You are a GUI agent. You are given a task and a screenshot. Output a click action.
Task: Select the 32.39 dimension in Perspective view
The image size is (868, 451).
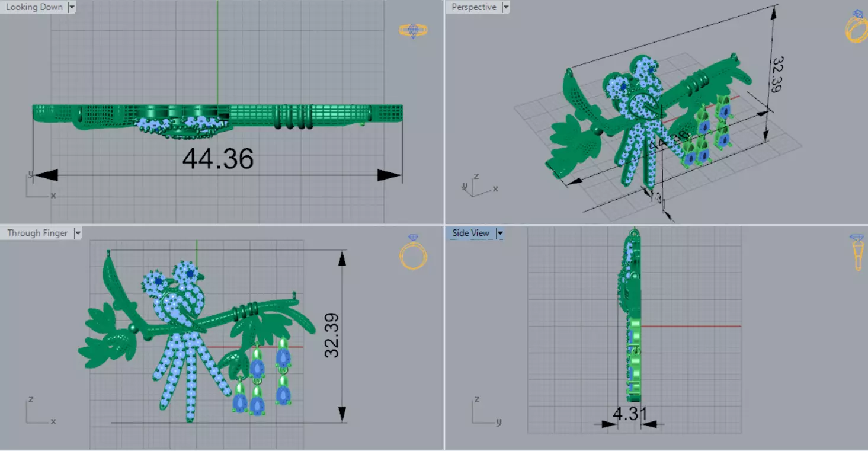click(x=779, y=75)
